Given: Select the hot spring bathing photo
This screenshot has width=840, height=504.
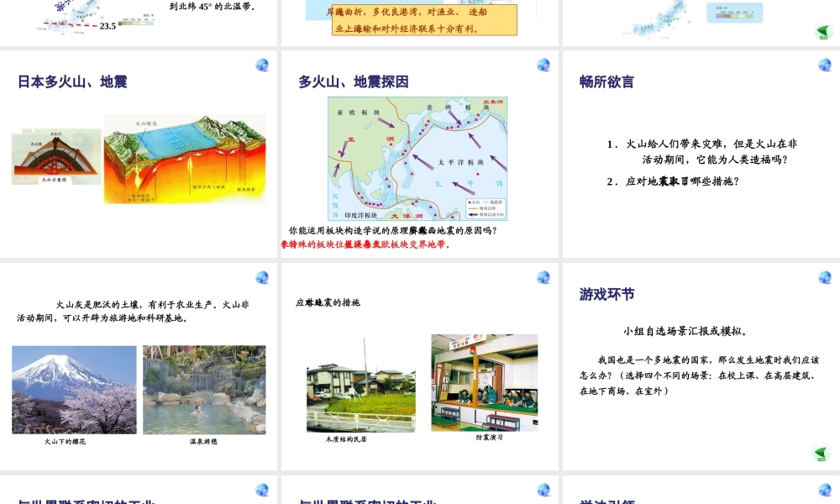Looking at the screenshot, I should pos(204,390).
